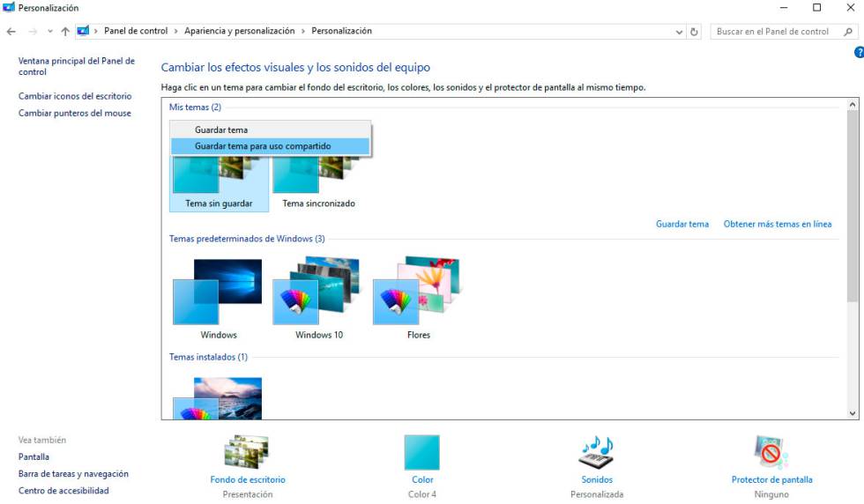
Task: Click the search magnifier icon
Action: point(848,32)
